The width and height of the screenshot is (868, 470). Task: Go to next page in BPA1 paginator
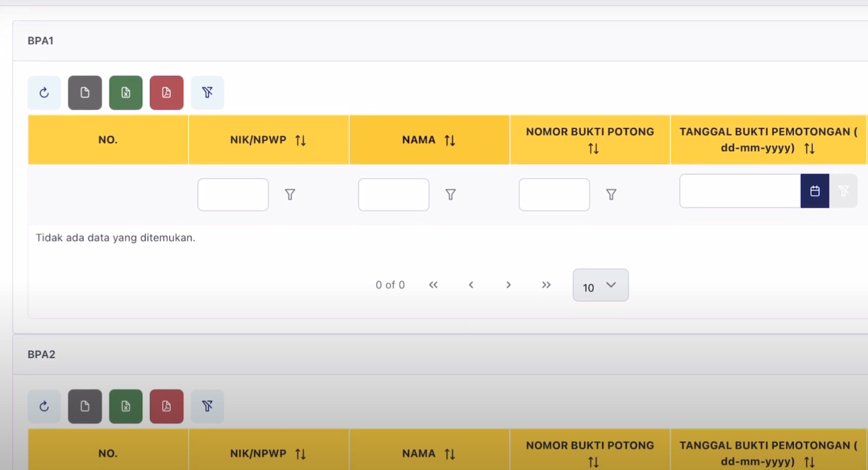point(508,285)
